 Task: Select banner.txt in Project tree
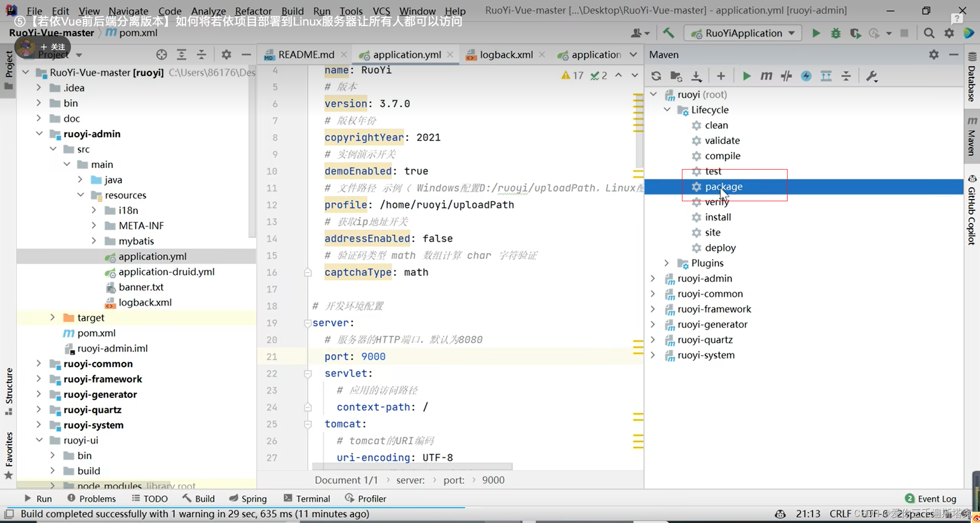(141, 287)
